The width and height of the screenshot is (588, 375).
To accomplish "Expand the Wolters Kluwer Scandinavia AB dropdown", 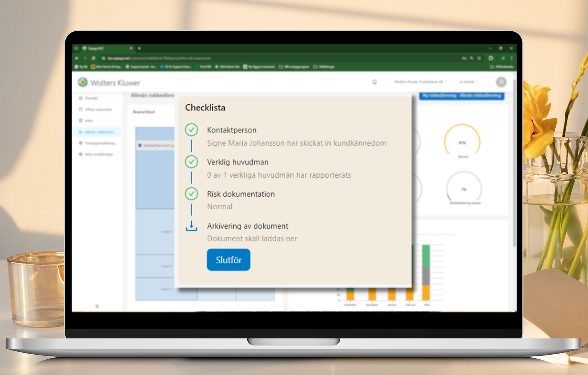I will coord(420,82).
